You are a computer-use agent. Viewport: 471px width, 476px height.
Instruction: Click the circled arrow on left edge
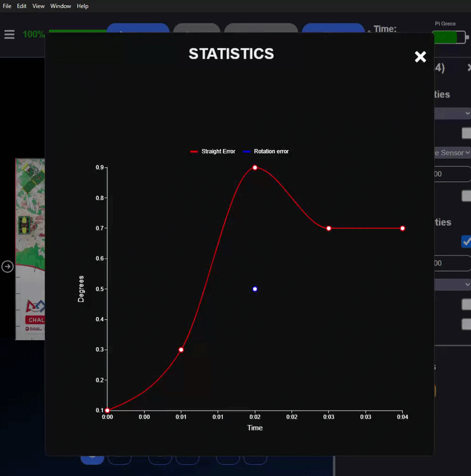pyautogui.click(x=7, y=267)
